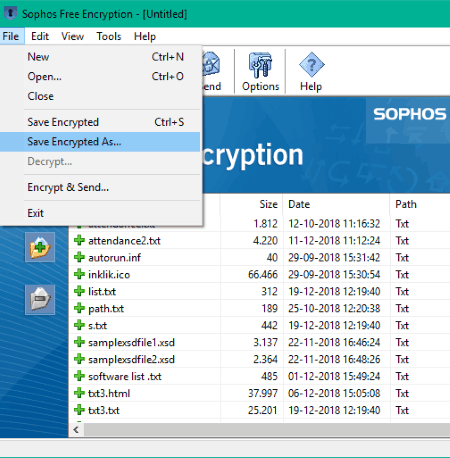Choose Encrypt & Send... from the menu
The image size is (450, 458).
click(100, 187)
